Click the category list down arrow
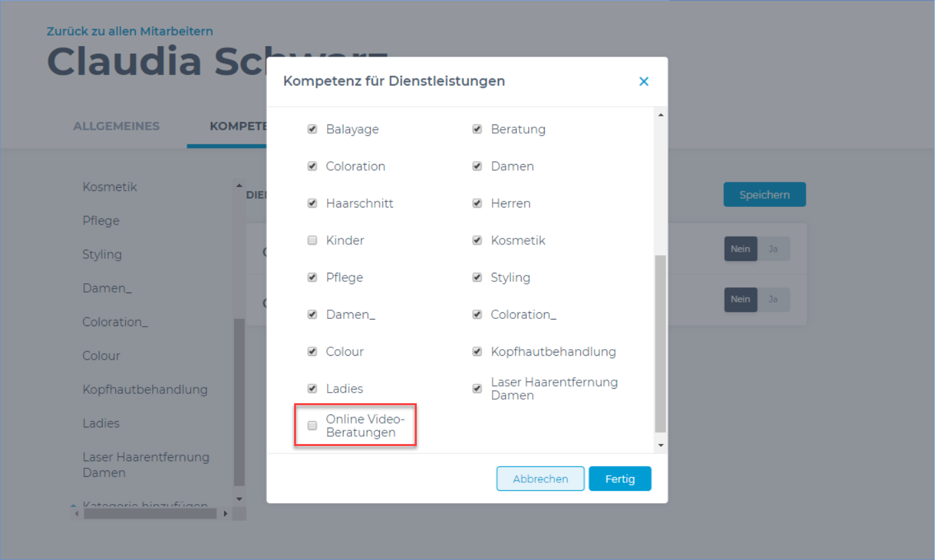The width and height of the screenshot is (935, 560). (x=239, y=499)
